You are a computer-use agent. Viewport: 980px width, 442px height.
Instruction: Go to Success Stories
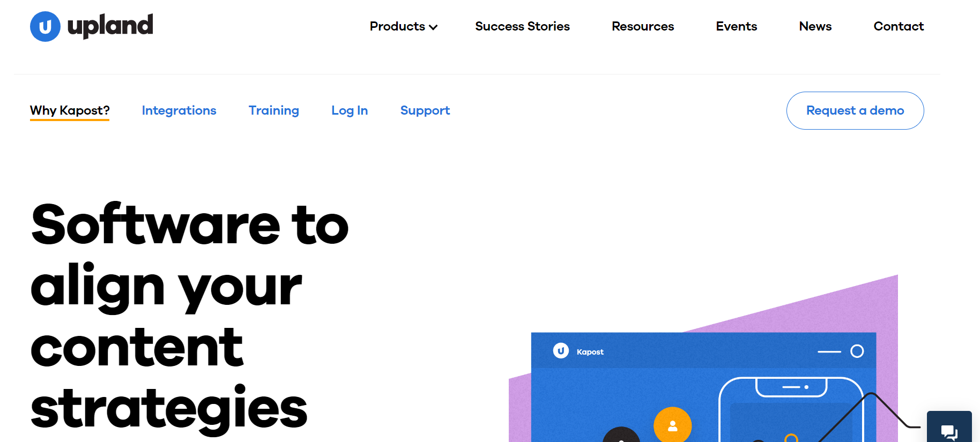pos(522,26)
